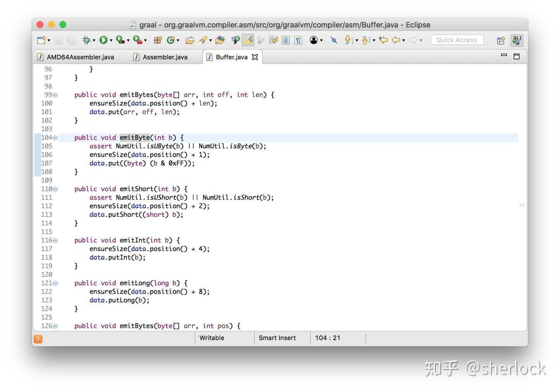
Task: Click the RSS feed icon in status bar
Action: click(38, 339)
